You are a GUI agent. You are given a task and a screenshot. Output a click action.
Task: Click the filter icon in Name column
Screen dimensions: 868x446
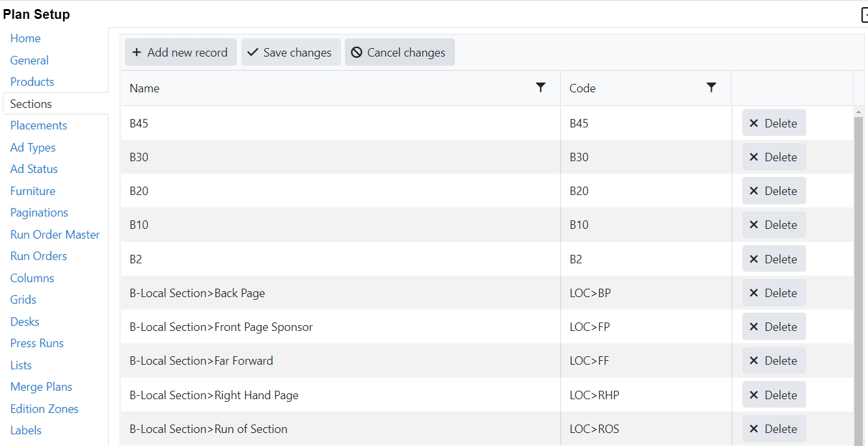pyautogui.click(x=540, y=87)
